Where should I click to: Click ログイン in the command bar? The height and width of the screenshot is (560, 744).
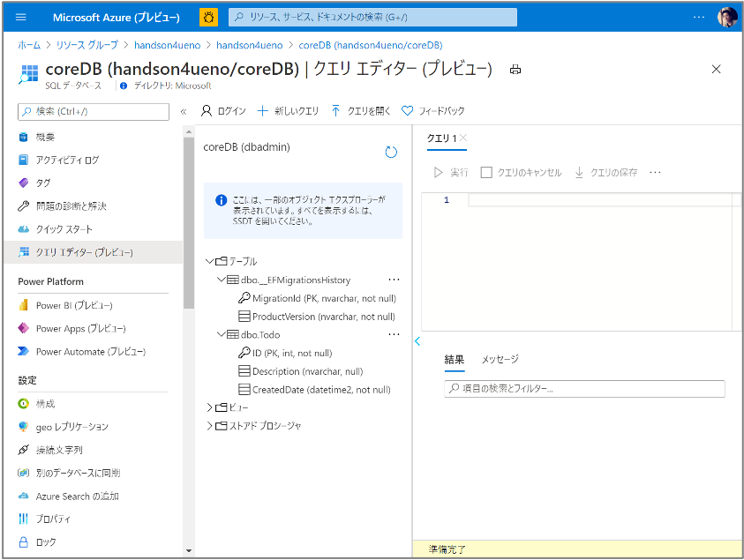(223, 111)
